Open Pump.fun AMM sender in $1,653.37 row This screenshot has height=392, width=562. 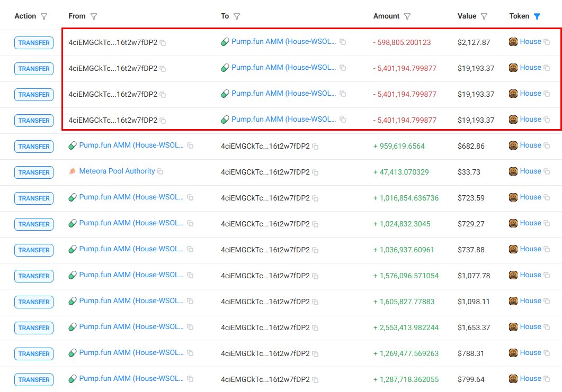pos(131,327)
